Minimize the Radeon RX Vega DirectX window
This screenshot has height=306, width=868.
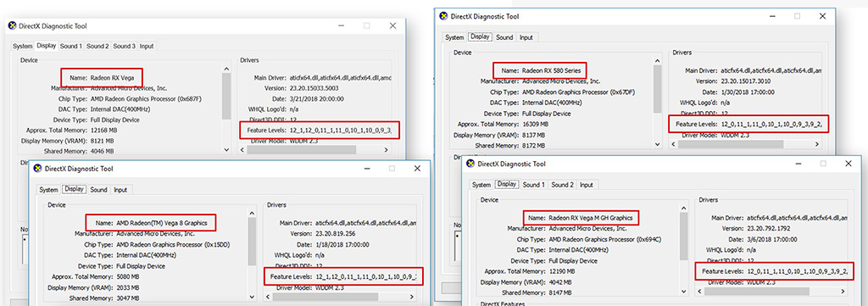[x=340, y=26]
